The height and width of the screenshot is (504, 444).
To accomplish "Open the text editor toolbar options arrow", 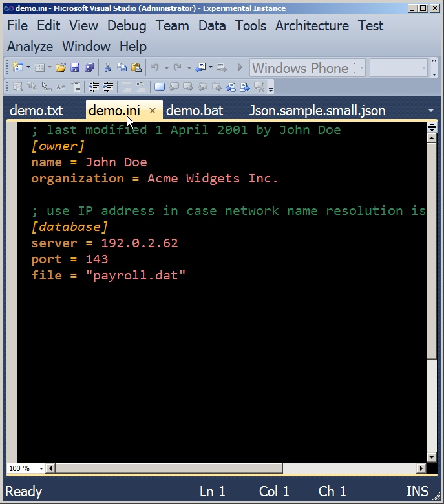I will coord(271,88).
